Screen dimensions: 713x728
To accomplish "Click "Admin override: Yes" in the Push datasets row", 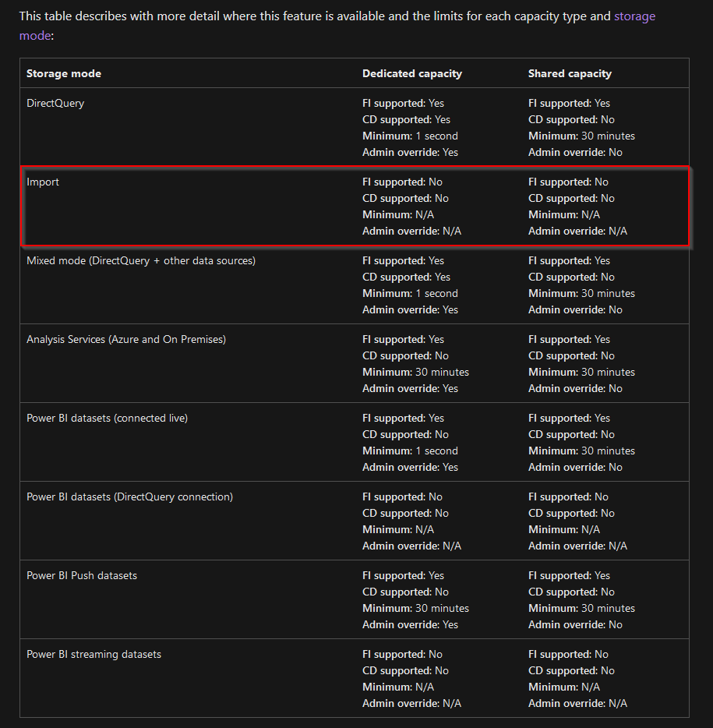I will coord(410,624).
